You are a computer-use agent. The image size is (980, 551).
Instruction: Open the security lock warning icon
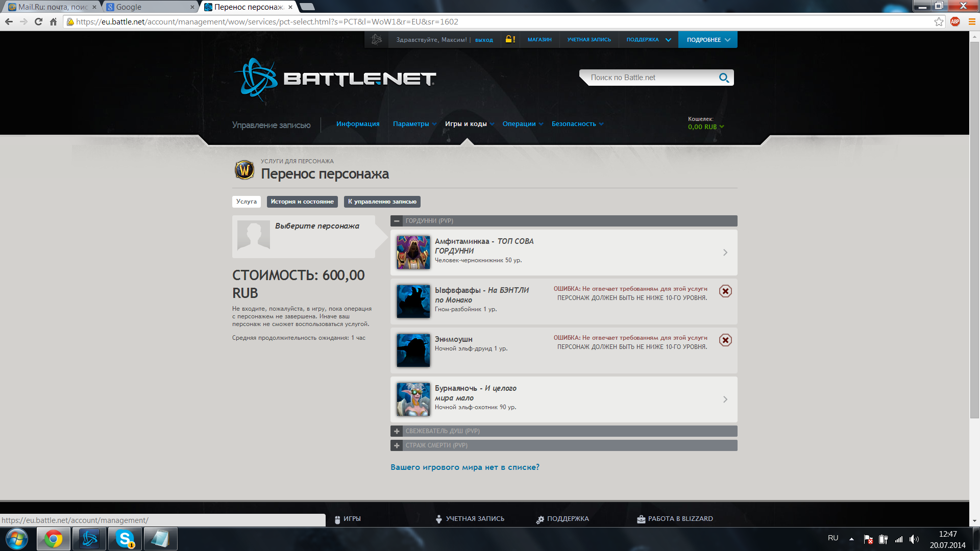coord(510,39)
